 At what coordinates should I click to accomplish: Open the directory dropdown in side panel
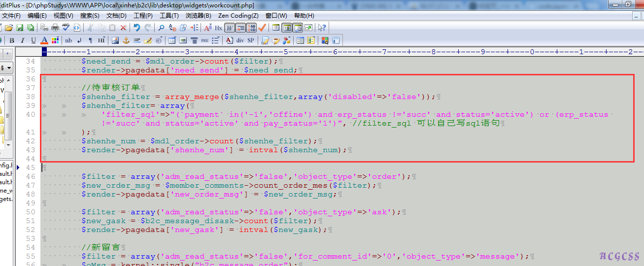9,67
